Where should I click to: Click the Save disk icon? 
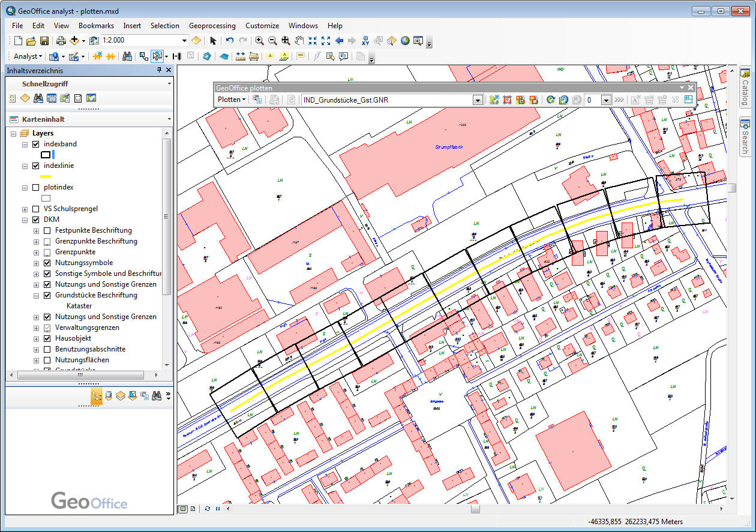point(44,41)
